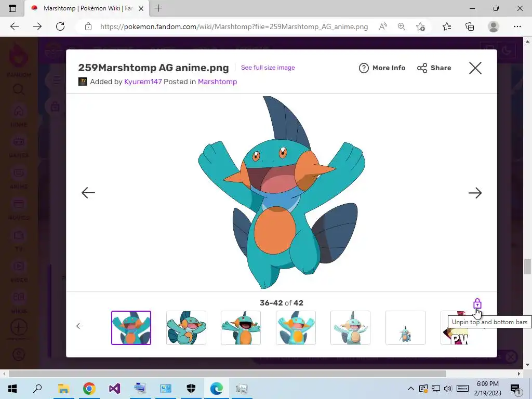Close the Marshtomp Pokémon Wiki tab
This screenshot has height=399, width=532.
pos(141,8)
